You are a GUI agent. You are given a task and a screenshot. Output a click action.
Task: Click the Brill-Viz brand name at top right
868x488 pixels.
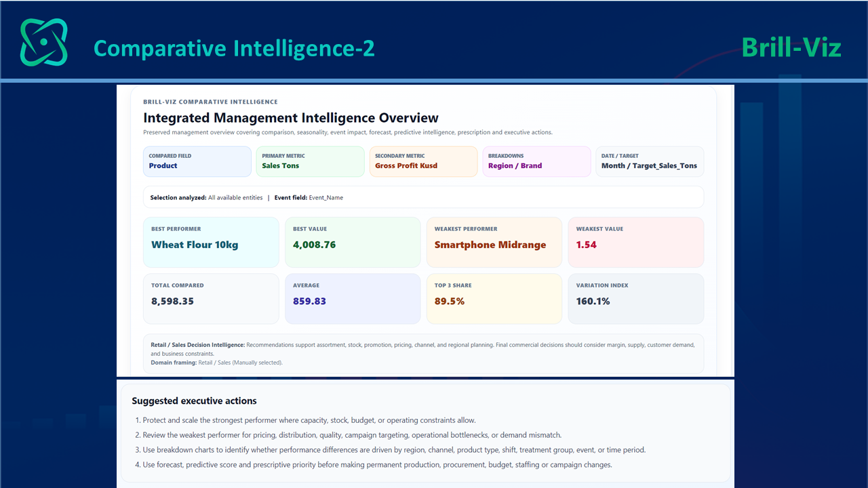[x=791, y=47]
